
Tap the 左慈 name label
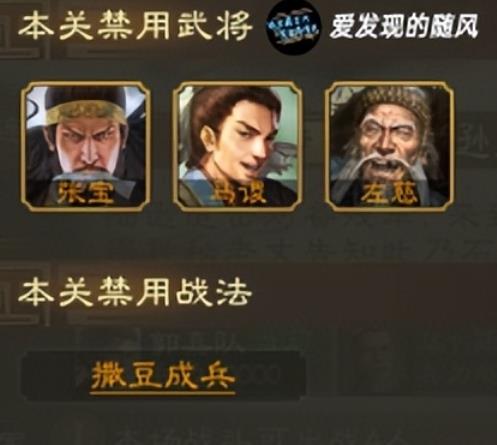coord(390,193)
